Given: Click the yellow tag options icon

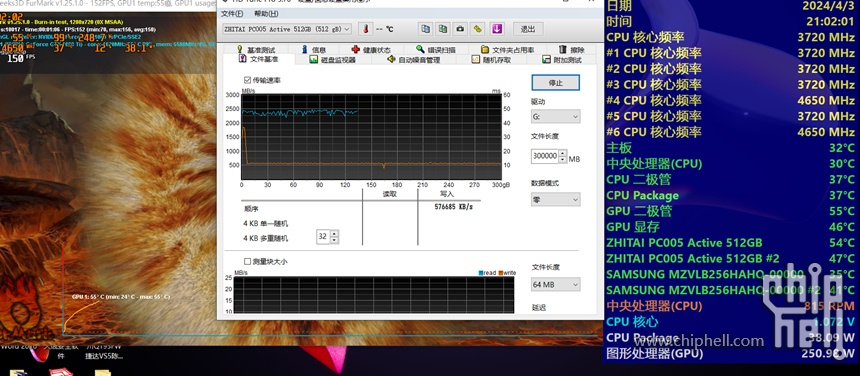Looking at the screenshot, I should pyautogui.click(x=478, y=29).
